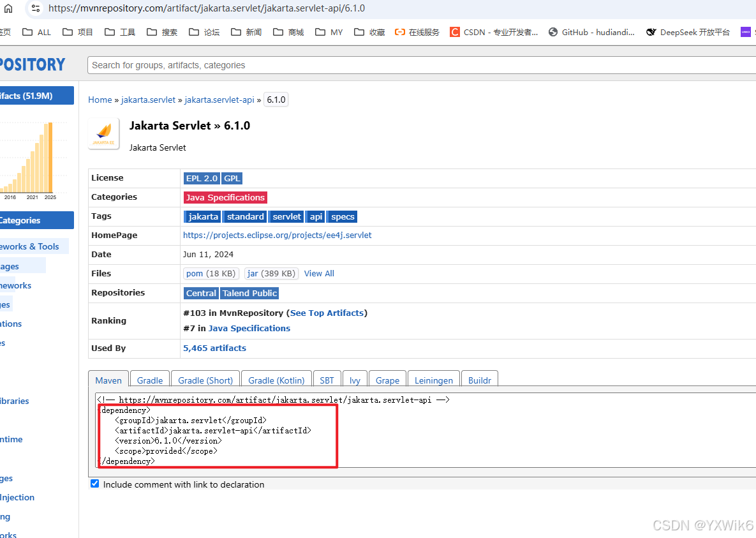Viewport: 756px width, 538px height.
Task: Click the Date value Jun 11, 2024
Action: [208, 254]
